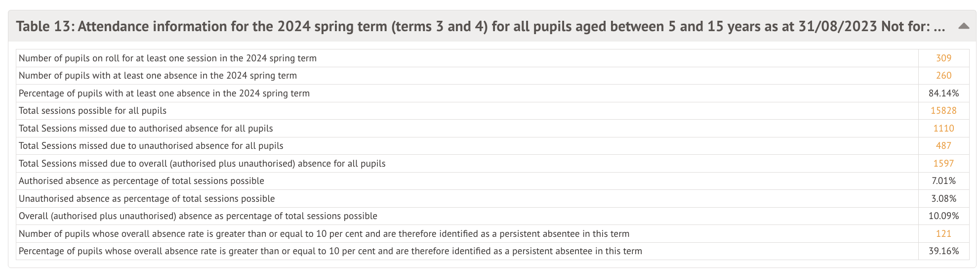Click the 15828 total sessions possible value
This screenshot has width=980, height=269.
(x=943, y=111)
